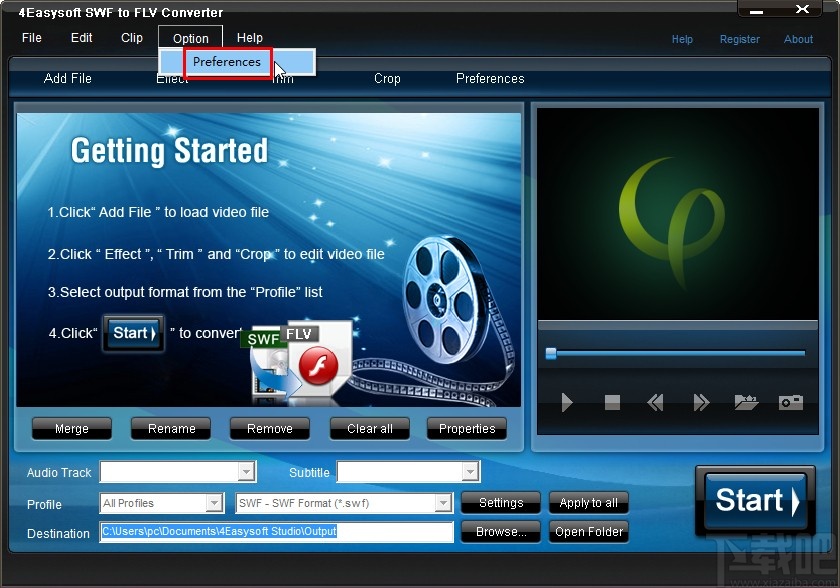840x588 pixels.
Task: Select the Crop tool
Action: pos(387,79)
